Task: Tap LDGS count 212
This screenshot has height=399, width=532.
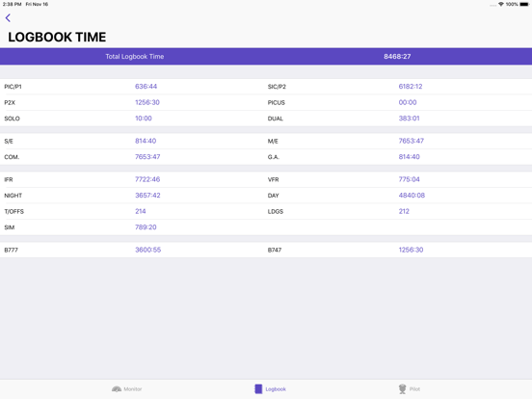Action: coord(404,211)
